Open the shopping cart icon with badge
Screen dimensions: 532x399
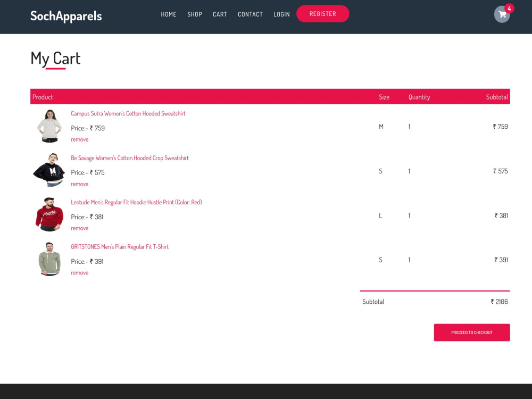(502, 14)
